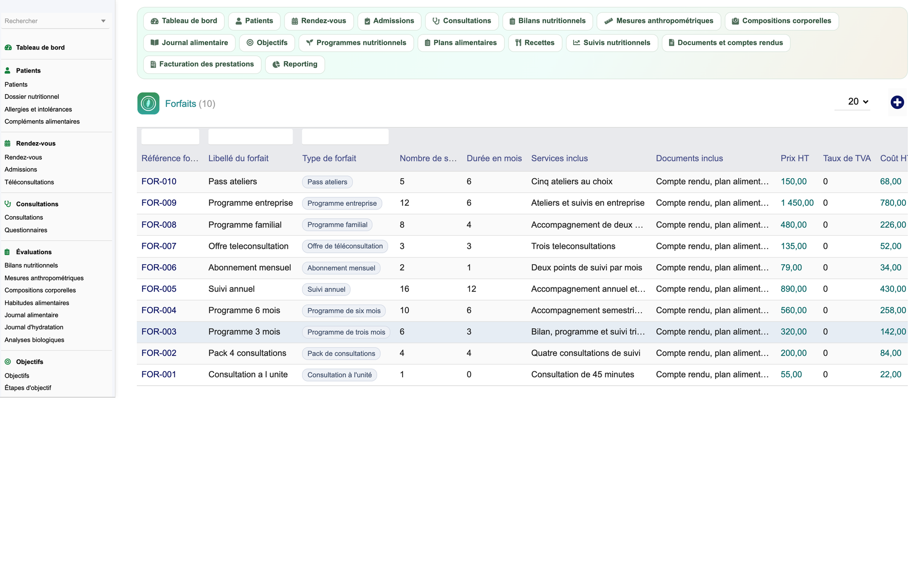The width and height of the screenshot is (924, 572).
Task: Click the Libellé du forfait filter field
Action: pos(250,137)
